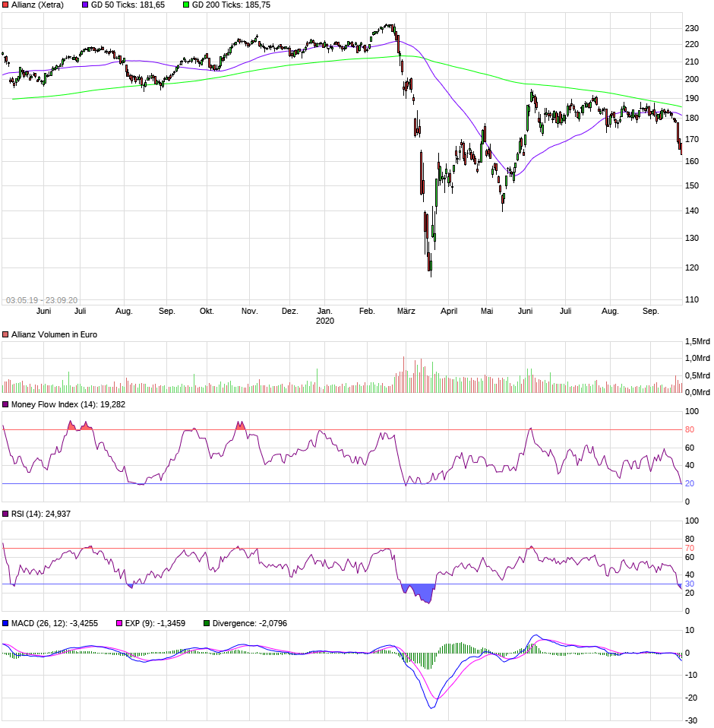The image size is (714, 728).
Task: Click the 'Dez.' month label on time axis
Action: pos(289,311)
